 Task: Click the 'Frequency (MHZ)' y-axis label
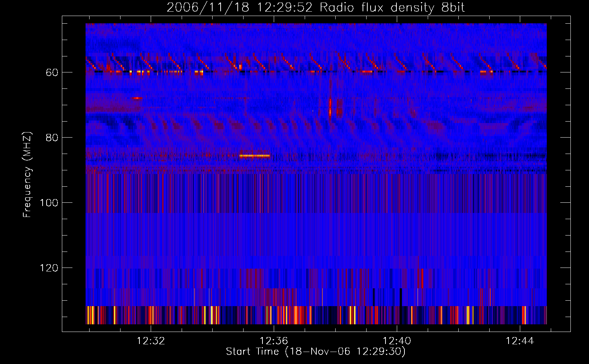pos(27,175)
